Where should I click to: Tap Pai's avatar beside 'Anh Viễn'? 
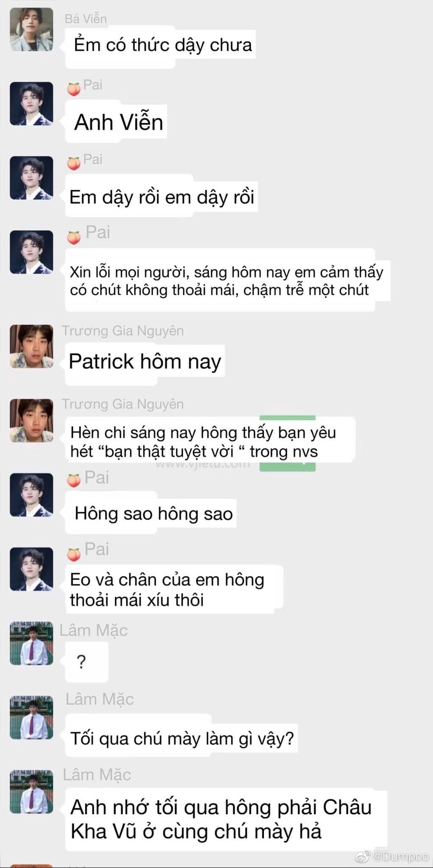coord(32,104)
